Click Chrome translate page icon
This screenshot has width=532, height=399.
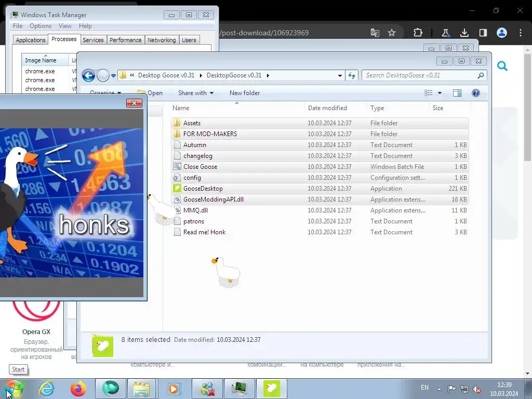(x=375, y=33)
